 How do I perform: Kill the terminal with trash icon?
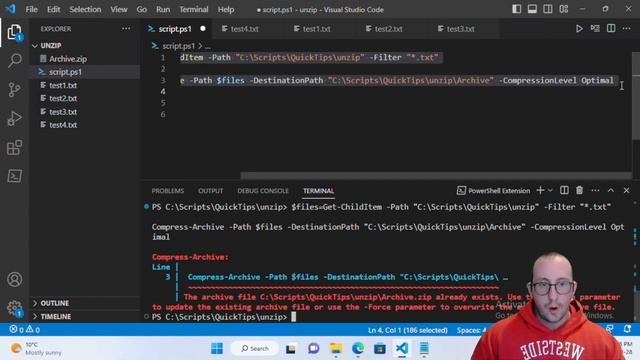[x=579, y=190]
